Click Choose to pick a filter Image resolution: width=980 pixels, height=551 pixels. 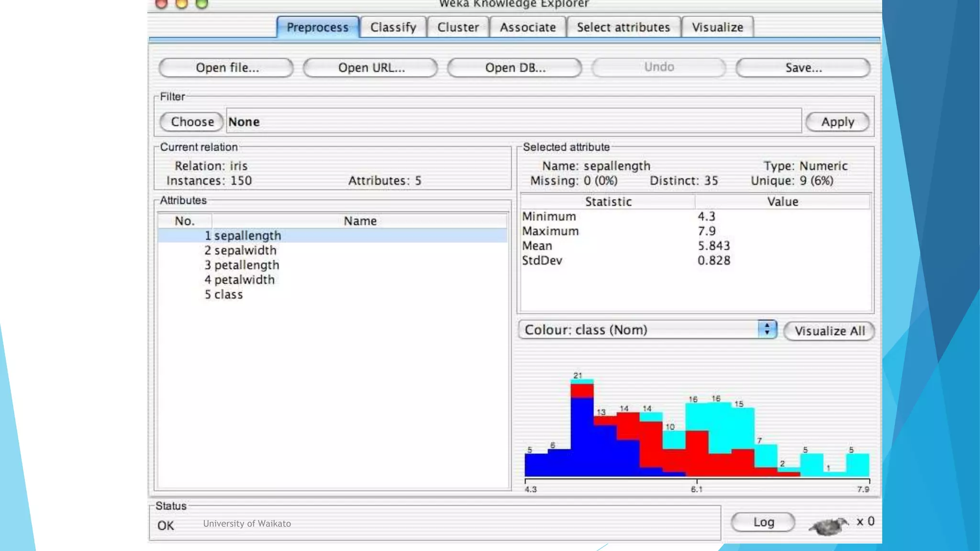[192, 122]
